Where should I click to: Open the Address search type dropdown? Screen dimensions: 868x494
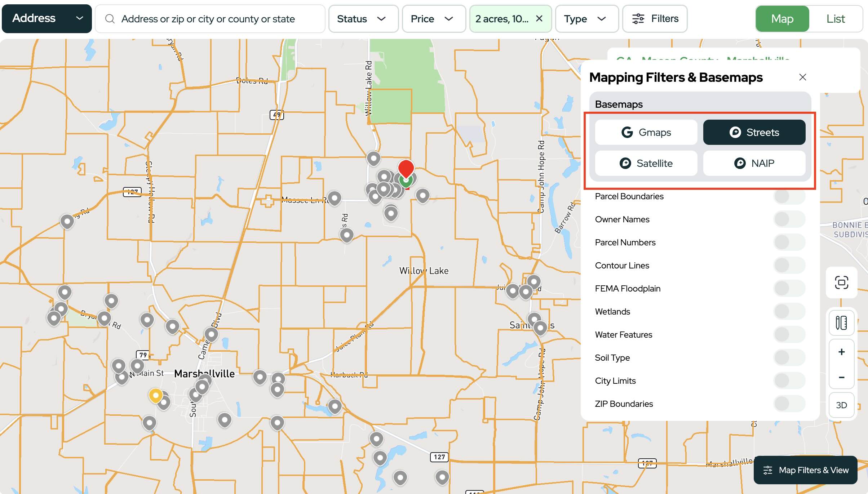click(47, 18)
